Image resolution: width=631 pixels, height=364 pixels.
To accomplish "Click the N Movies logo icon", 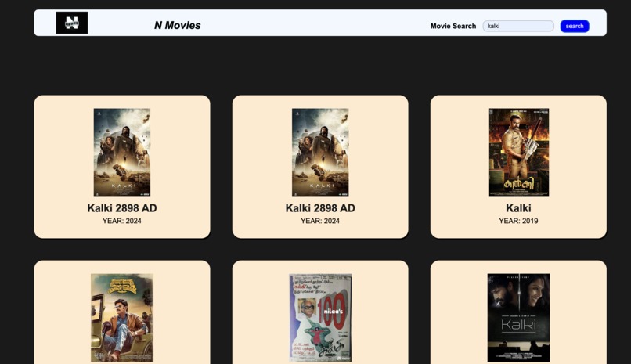I will click(71, 23).
